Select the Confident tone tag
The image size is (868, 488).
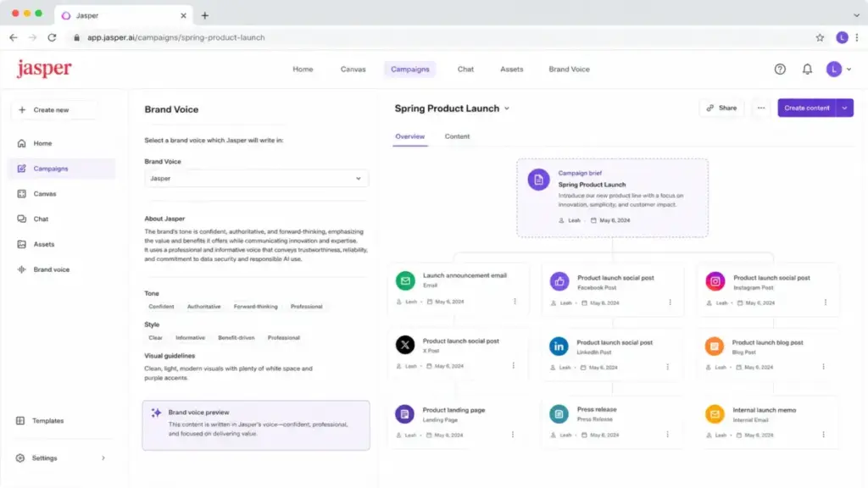pyautogui.click(x=161, y=307)
